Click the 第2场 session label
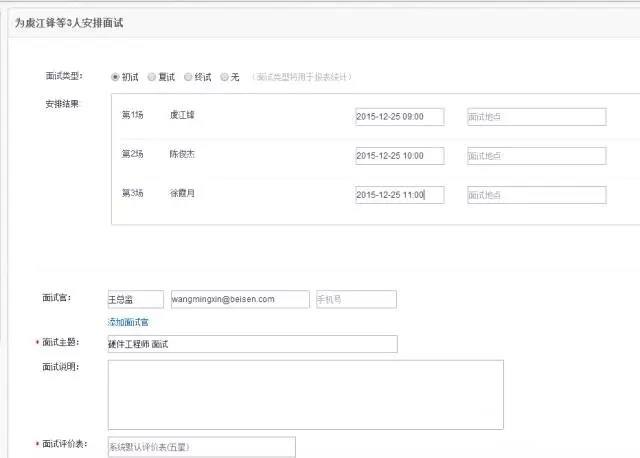This screenshot has height=458, width=640. [x=132, y=154]
